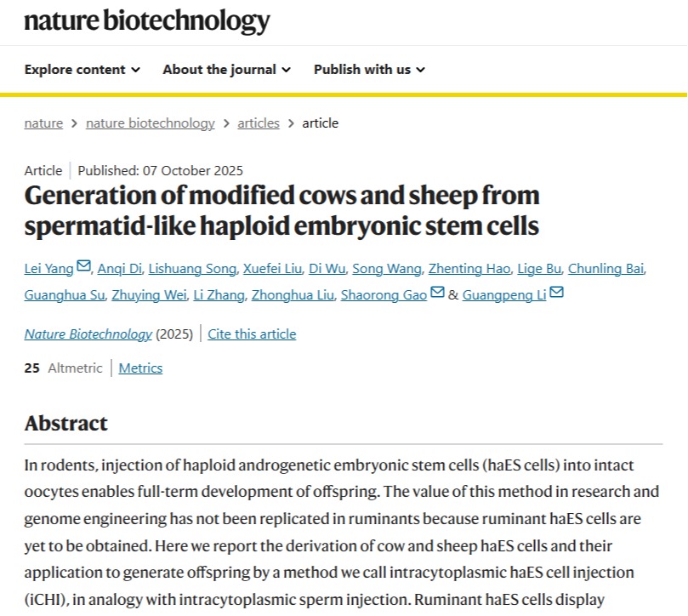
Task: Click the envelope icon beside Lei Yang
Action: click(83, 267)
